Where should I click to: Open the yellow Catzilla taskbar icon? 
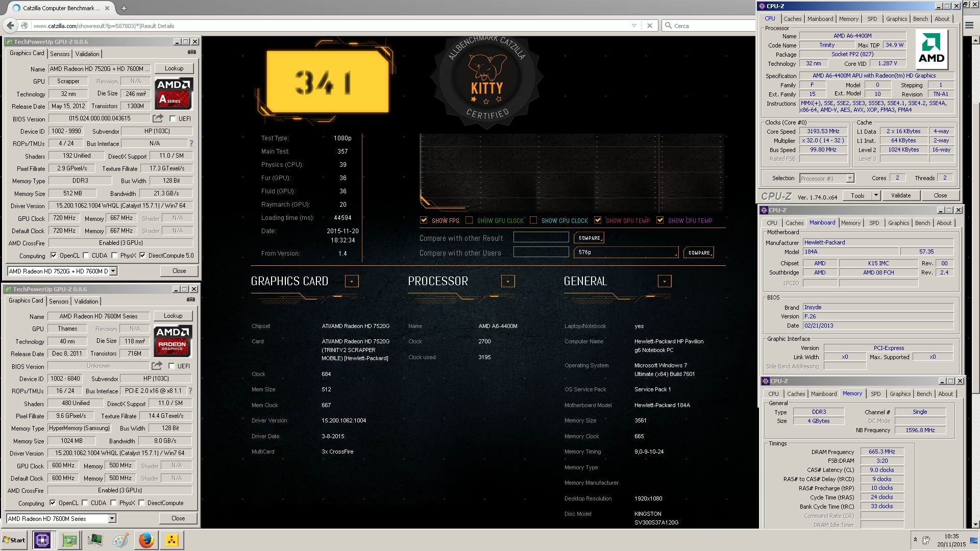[x=172, y=540]
